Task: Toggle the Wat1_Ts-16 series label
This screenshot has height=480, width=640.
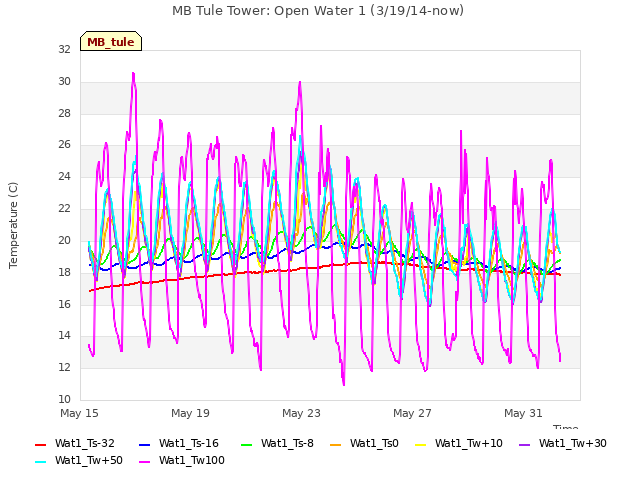Action: tap(189, 443)
